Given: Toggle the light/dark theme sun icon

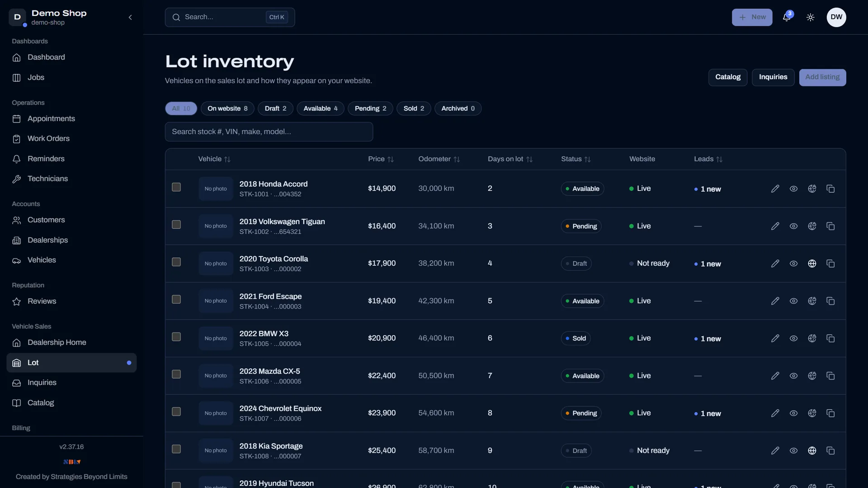Looking at the screenshot, I should (x=810, y=17).
